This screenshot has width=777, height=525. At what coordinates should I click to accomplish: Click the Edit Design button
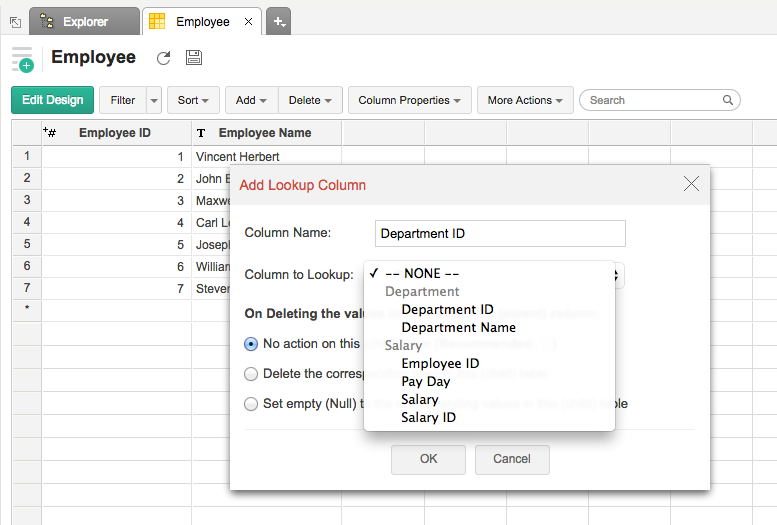(53, 100)
